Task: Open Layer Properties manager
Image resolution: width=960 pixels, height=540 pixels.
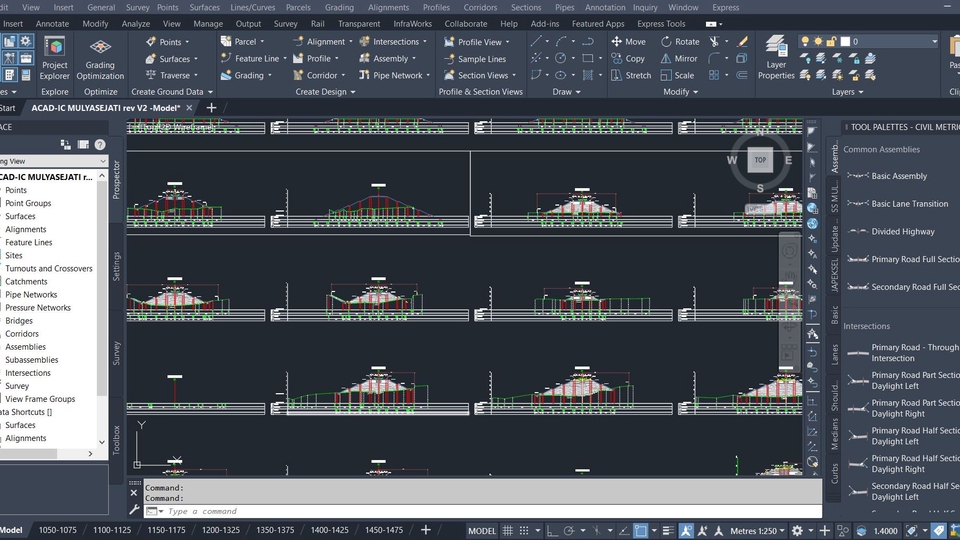Action: point(776,56)
